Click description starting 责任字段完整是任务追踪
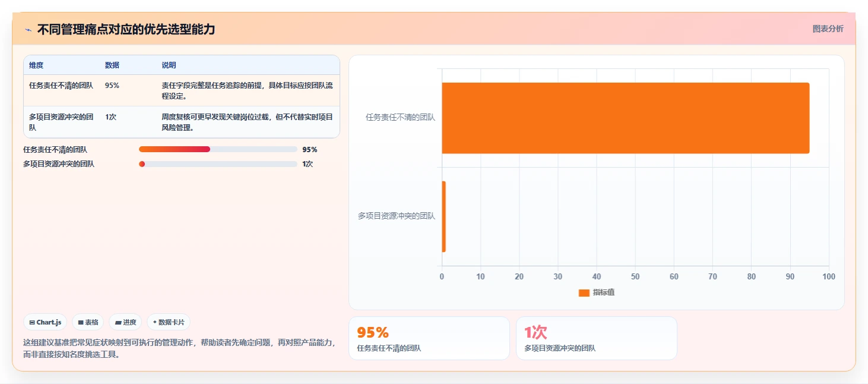The width and height of the screenshot is (868, 384). click(x=247, y=90)
